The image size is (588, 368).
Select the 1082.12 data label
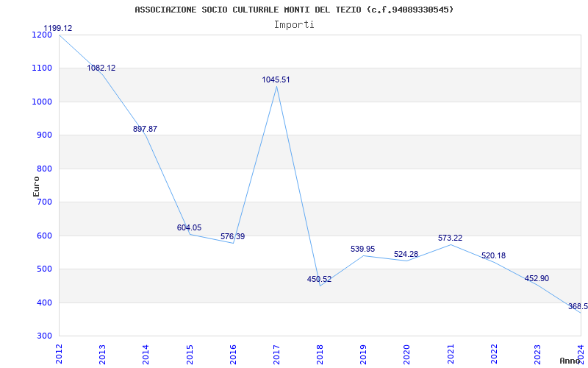click(x=101, y=68)
